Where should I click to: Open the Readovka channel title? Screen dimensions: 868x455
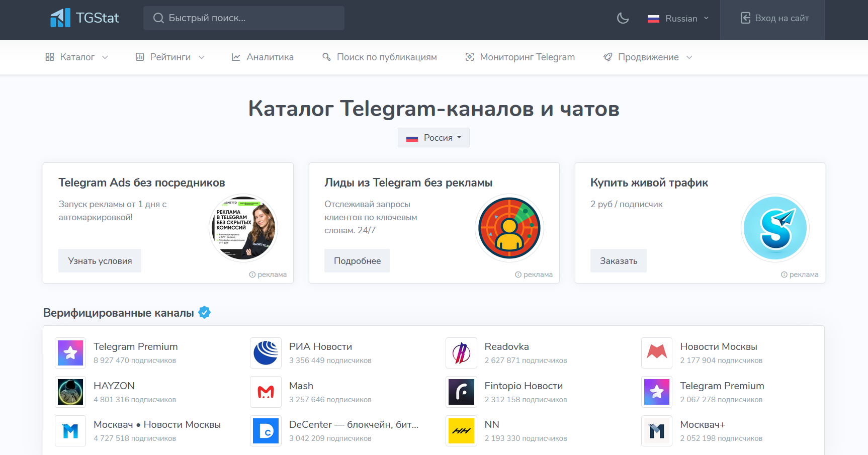tap(506, 347)
